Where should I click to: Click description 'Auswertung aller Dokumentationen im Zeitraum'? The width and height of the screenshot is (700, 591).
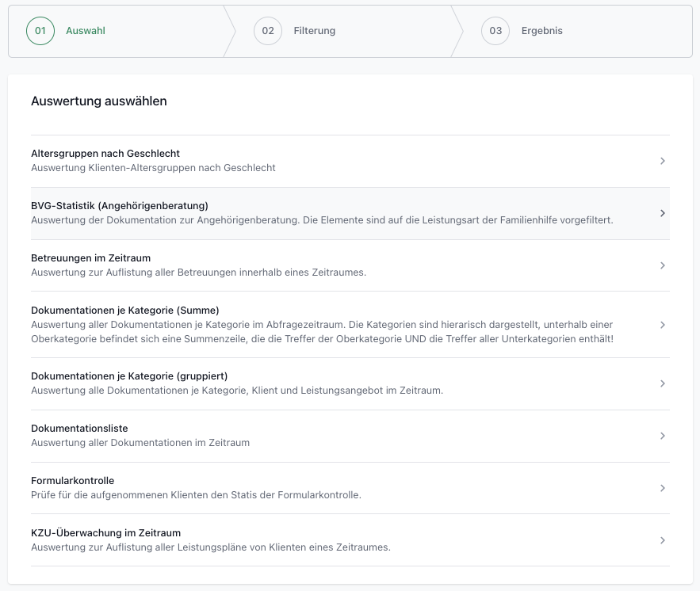pos(140,443)
